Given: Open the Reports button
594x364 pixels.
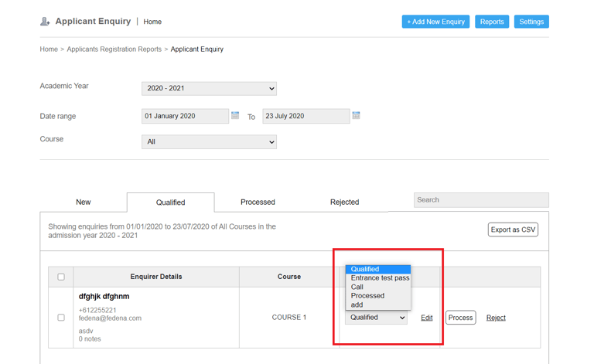Looking at the screenshot, I should 492,22.
